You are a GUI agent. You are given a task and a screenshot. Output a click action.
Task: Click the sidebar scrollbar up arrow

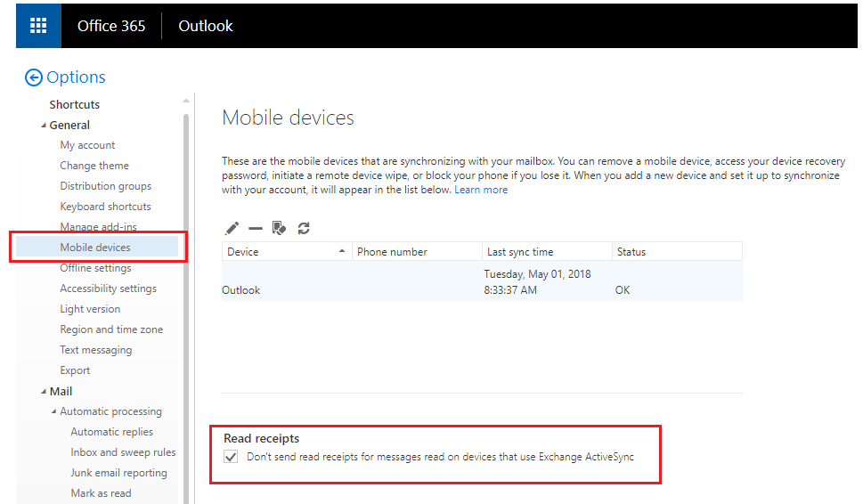(186, 101)
